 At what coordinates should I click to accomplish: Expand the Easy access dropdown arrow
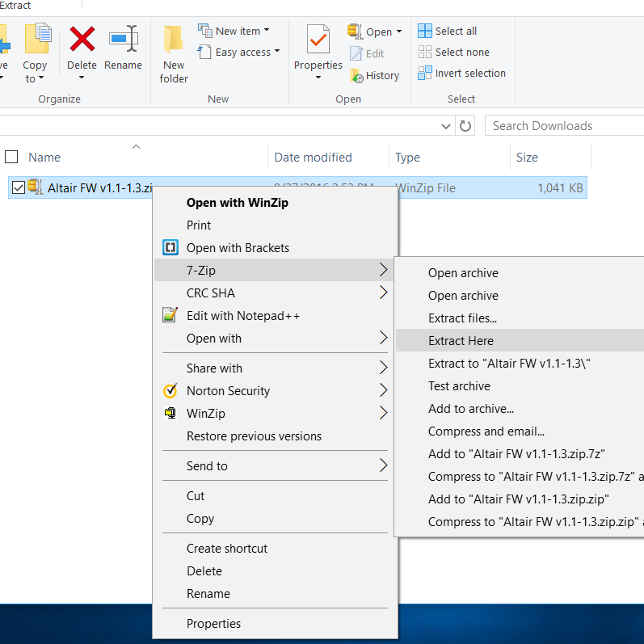277,51
